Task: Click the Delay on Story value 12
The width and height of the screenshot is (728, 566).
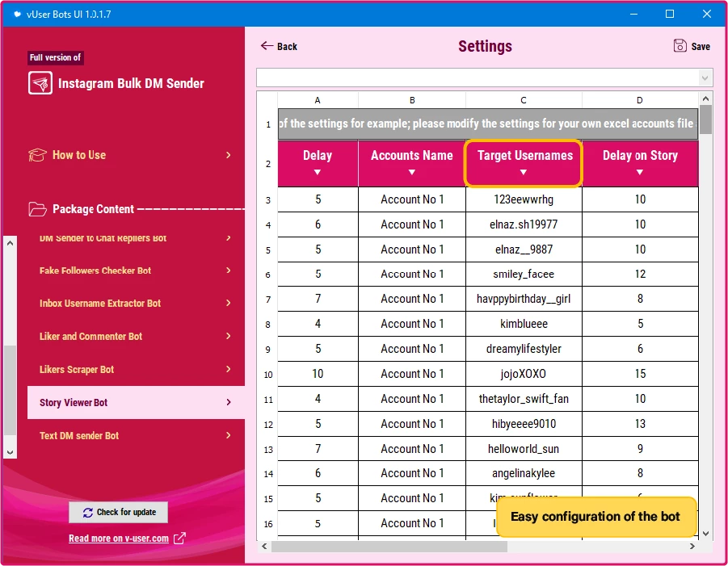Action: tap(640, 275)
